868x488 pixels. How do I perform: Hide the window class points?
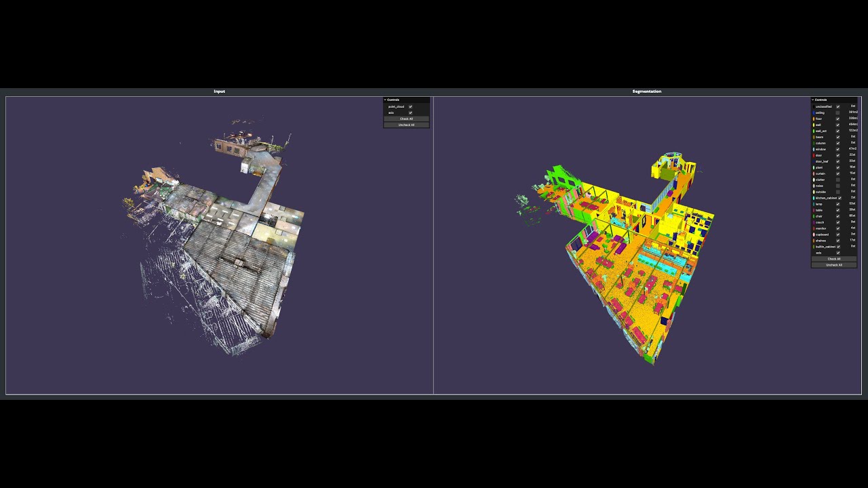[837, 149]
